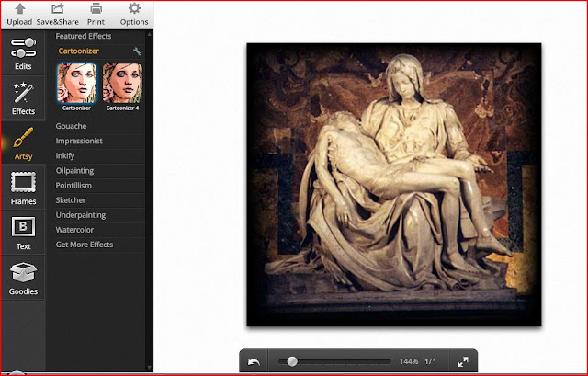The height and width of the screenshot is (376, 588).
Task: Apply the Cartoonizer thumbnail effect
Action: click(x=76, y=83)
